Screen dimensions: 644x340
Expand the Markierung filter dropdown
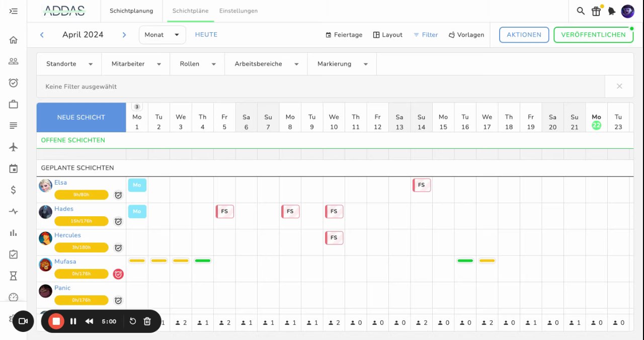pyautogui.click(x=342, y=64)
